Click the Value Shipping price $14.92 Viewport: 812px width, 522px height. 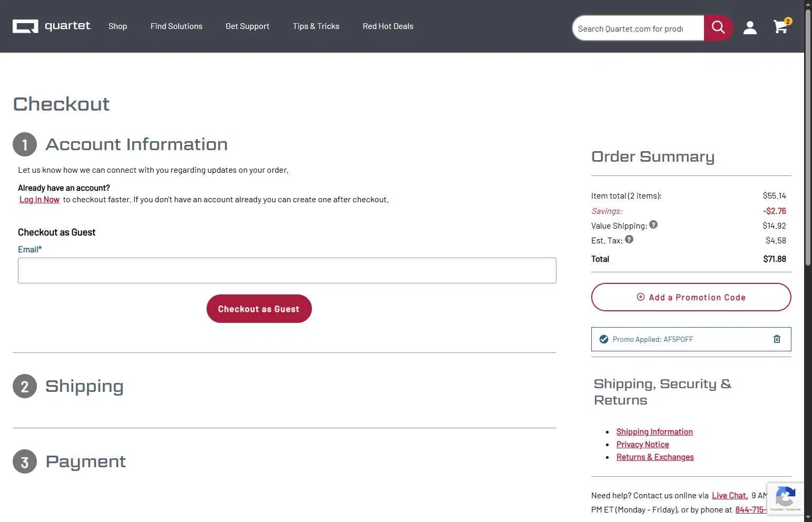(775, 226)
